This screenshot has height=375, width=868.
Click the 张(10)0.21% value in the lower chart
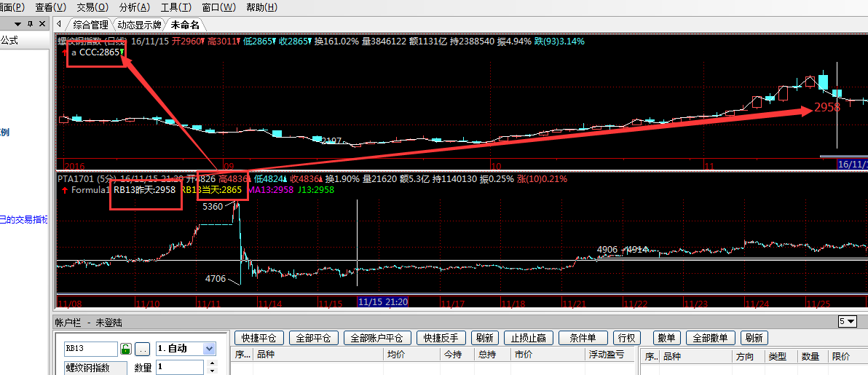542,179
